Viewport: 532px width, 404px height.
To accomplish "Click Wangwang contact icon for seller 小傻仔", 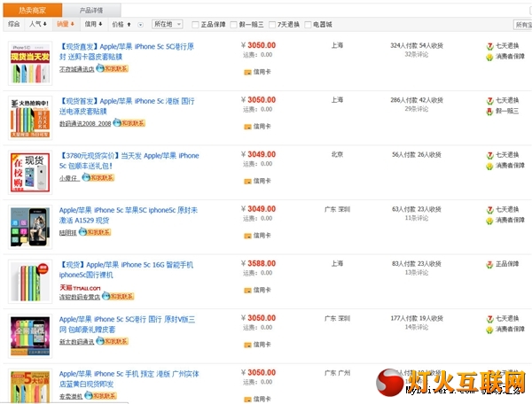I will tap(98, 177).
